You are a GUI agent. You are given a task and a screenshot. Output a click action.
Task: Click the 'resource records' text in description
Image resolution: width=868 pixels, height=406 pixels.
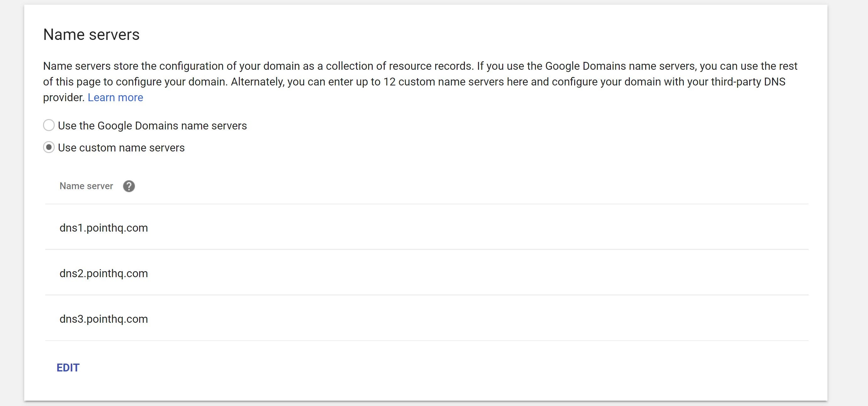431,66
